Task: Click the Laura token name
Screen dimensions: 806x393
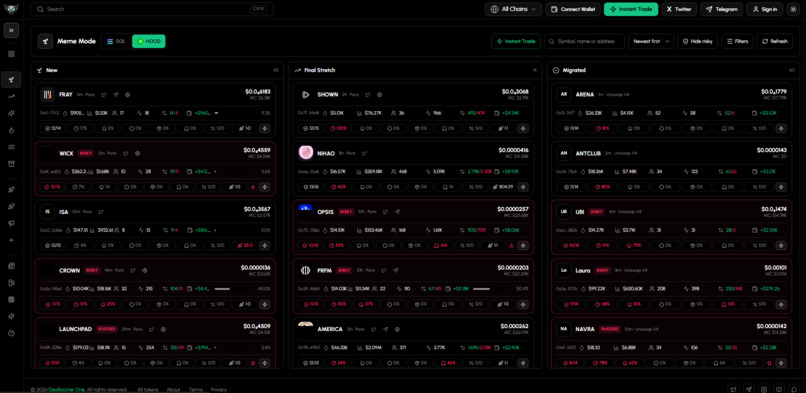Action: tap(583, 270)
